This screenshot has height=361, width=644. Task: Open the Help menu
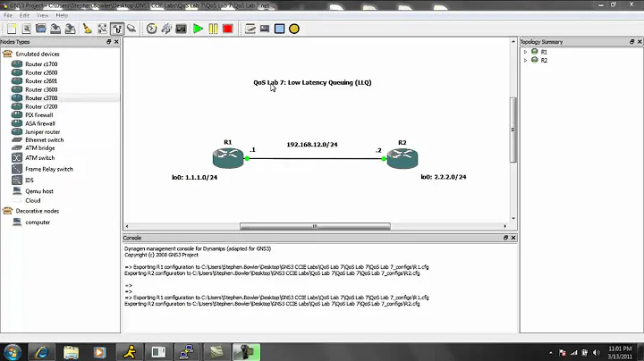pos(62,15)
